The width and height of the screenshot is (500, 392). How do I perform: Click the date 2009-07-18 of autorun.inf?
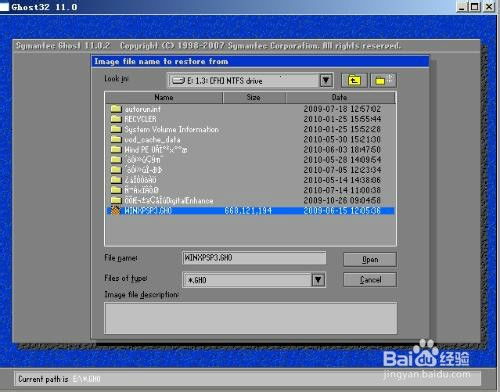point(342,109)
